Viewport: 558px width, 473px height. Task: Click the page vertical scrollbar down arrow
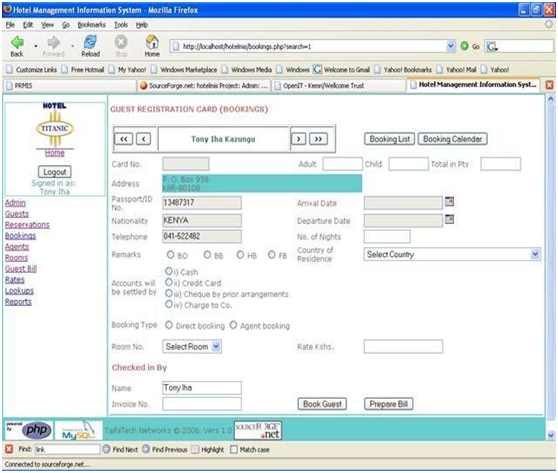[x=551, y=435]
